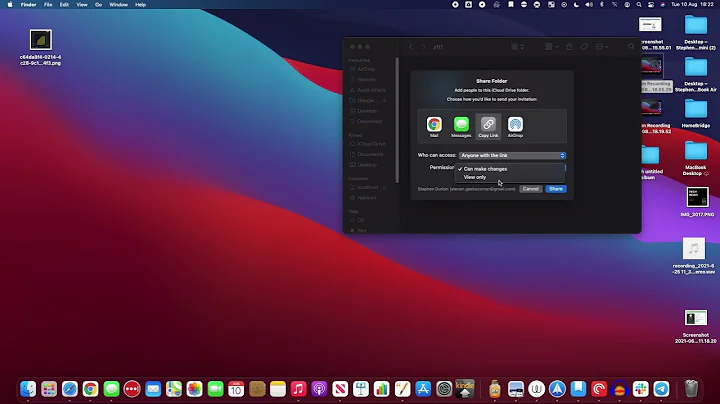Open the Finder menu in menu bar
Screen dimensions: 720x404
click(x=28, y=5)
